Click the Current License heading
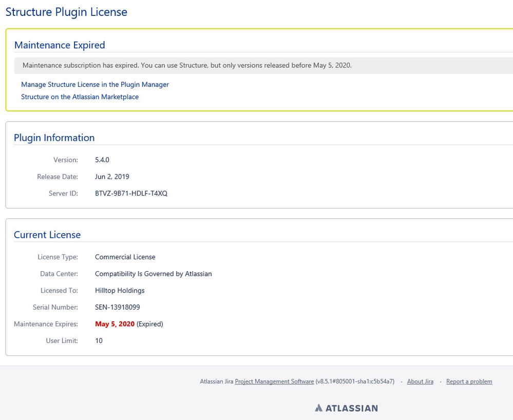This screenshot has height=420, width=513. [x=47, y=235]
